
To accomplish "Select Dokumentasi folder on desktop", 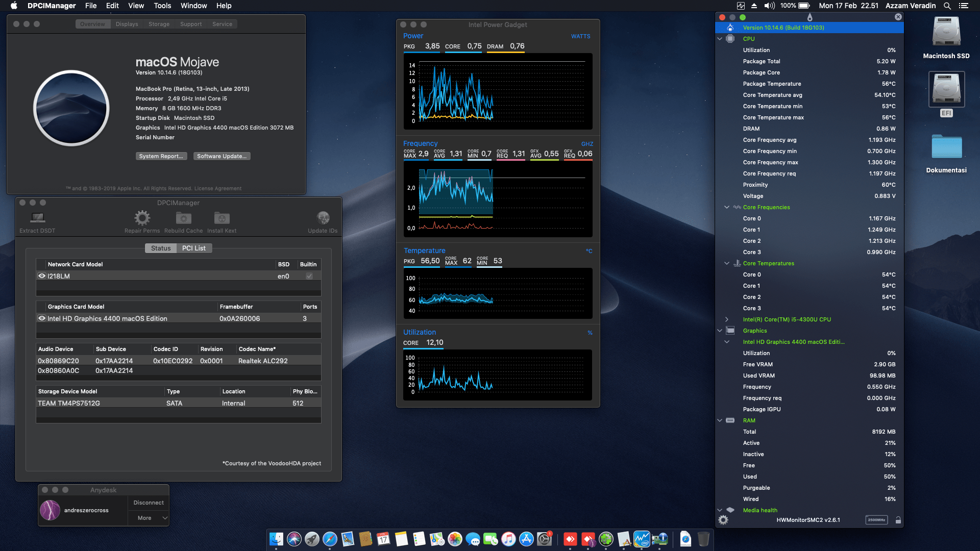I will pyautogui.click(x=946, y=154).
